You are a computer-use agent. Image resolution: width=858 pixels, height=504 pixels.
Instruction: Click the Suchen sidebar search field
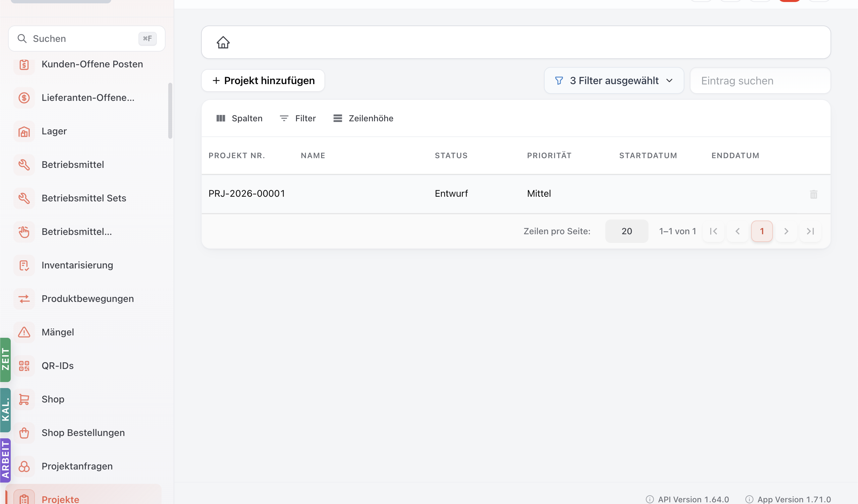(87, 39)
